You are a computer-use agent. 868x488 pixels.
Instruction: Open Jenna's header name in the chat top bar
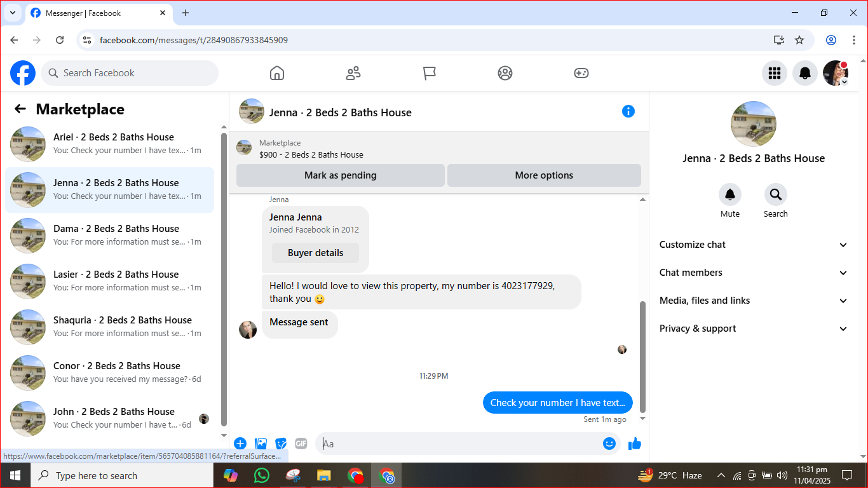(341, 112)
